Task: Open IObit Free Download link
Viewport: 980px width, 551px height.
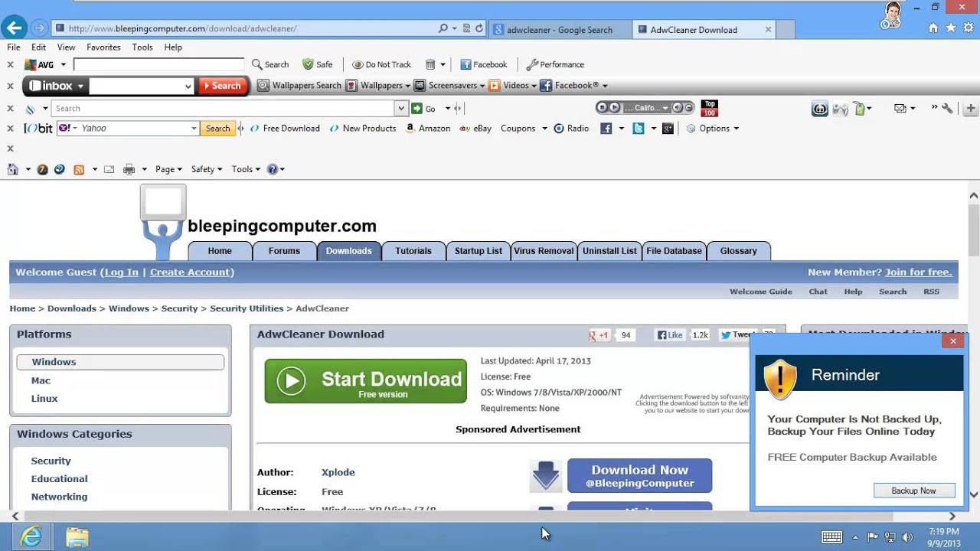Action: pyautogui.click(x=285, y=129)
